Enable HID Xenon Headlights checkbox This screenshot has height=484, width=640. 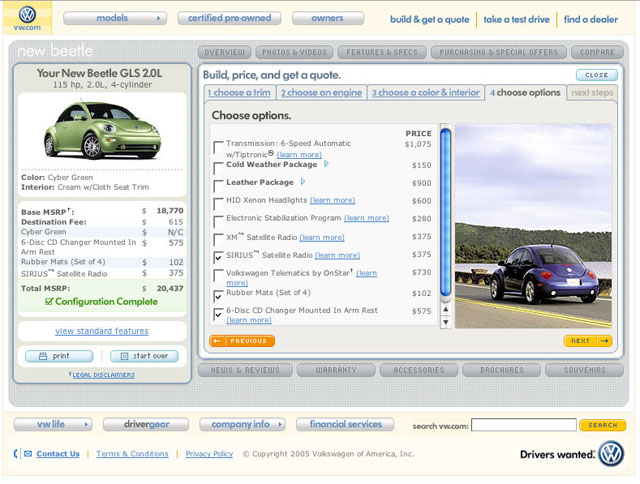pyautogui.click(x=219, y=202)
